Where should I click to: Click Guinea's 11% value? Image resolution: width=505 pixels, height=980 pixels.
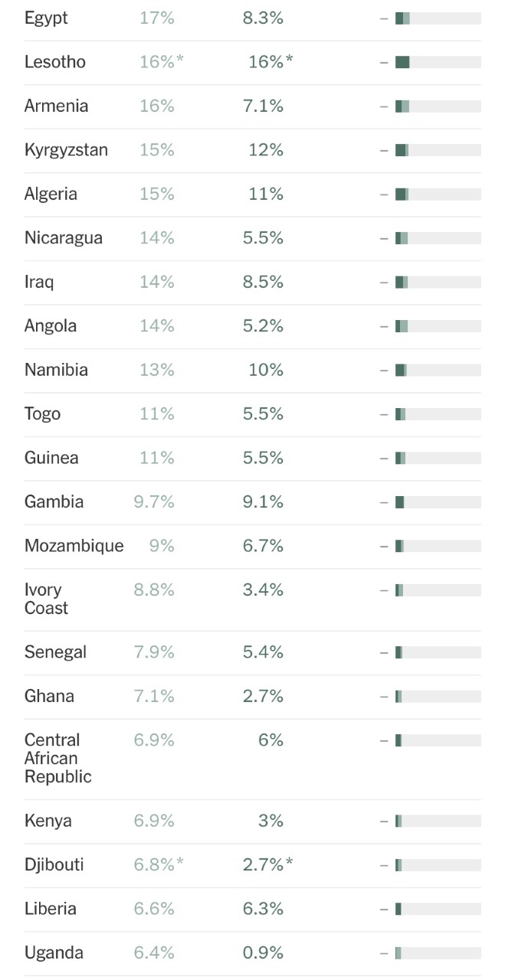pyautogui.click(x=157, y=458)
